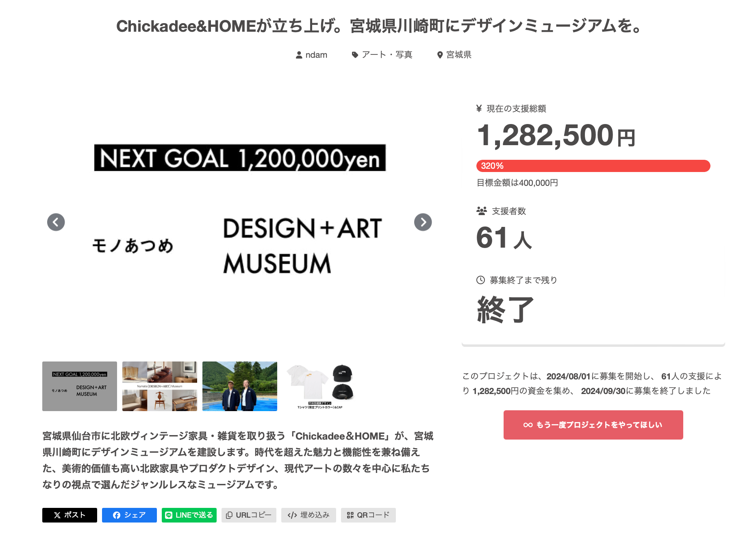The width and height of the screenshot is (756, 540).
Task: Click the 320% red progress bar
Action: (x=593, y=166)
